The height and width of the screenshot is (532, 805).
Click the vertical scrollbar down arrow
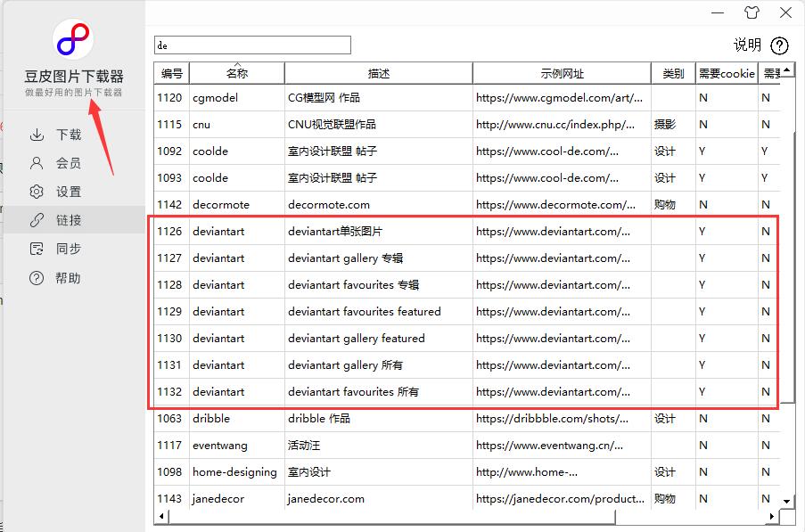point(787,501)
